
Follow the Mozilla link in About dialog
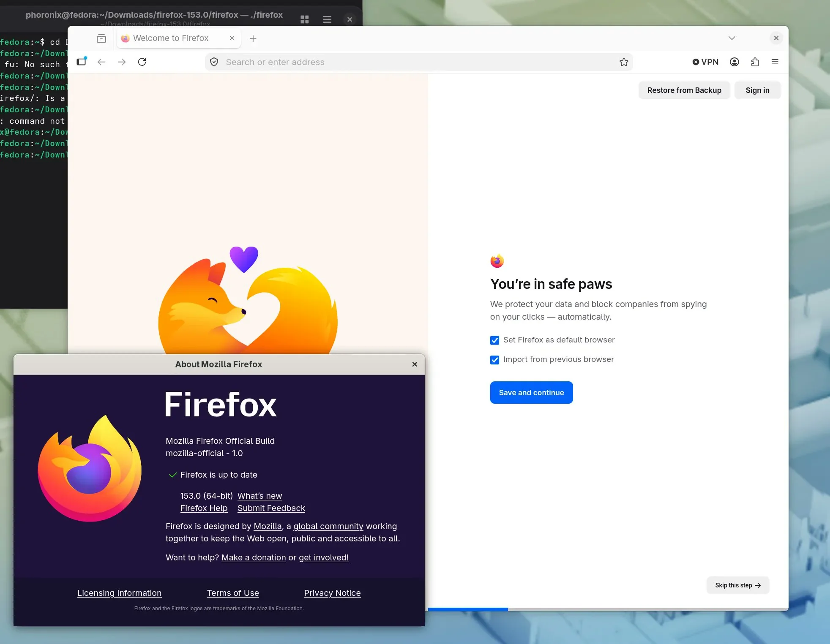click(268, 526)
